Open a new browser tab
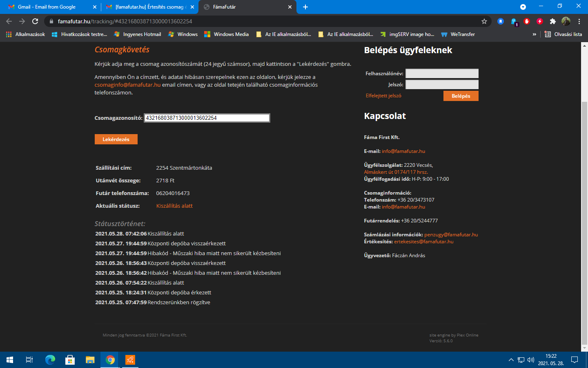 pos(305,7)
